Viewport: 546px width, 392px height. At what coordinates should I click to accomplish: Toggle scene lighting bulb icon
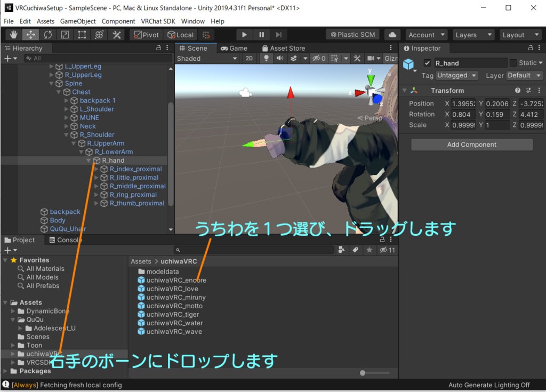coord(266,59)
